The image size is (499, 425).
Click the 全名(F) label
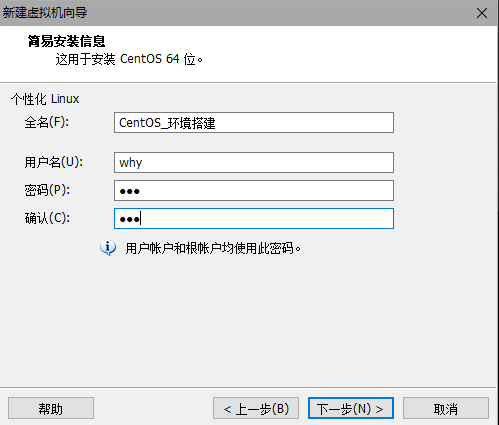47,122
